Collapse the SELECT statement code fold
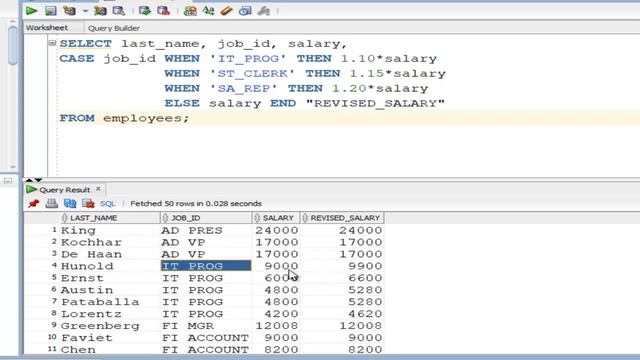The image size is (640, 360). 52,43
